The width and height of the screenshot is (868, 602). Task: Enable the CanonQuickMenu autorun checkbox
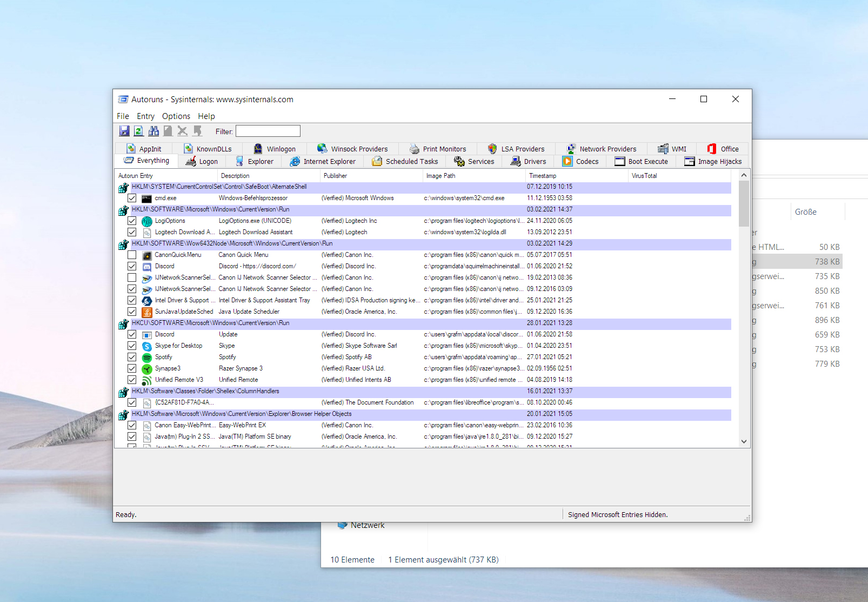[132, 255]
